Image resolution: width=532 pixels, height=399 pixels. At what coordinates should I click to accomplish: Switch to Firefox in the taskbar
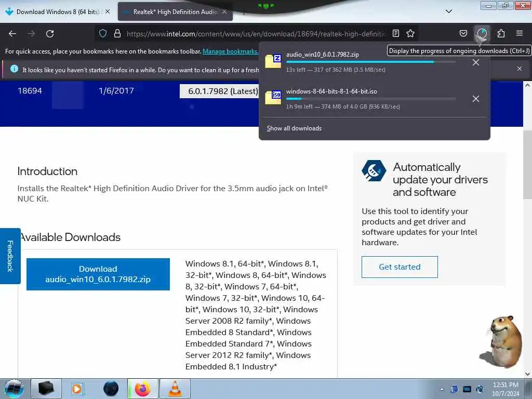point(143,389)
